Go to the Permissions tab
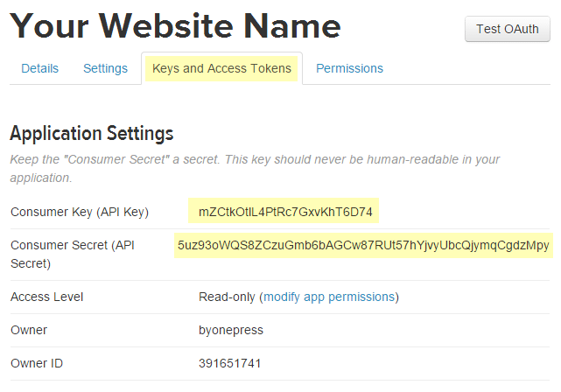This screenshot has height=392, width=561. pos(349,68)
